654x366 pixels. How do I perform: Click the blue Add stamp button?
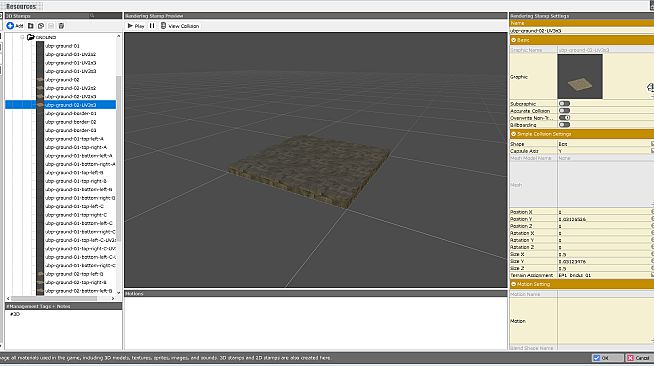click(15, 26)
